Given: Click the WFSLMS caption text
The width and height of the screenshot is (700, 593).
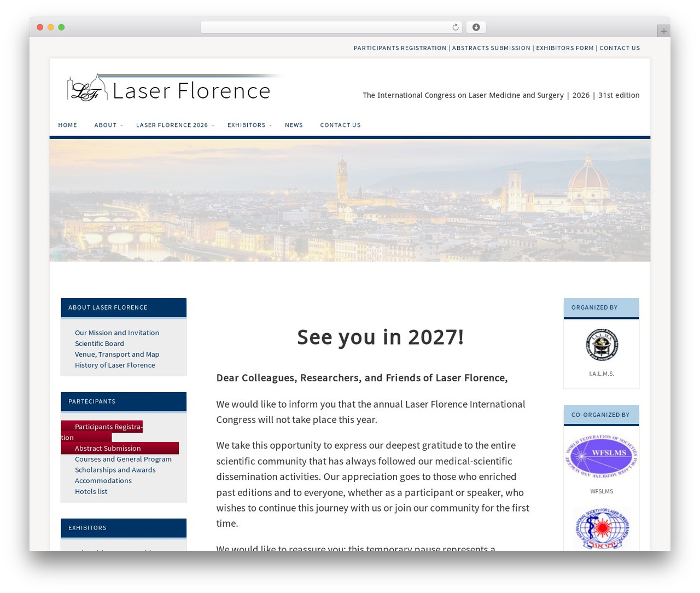Looking at the screenshot, I should [x=602, y=491].
